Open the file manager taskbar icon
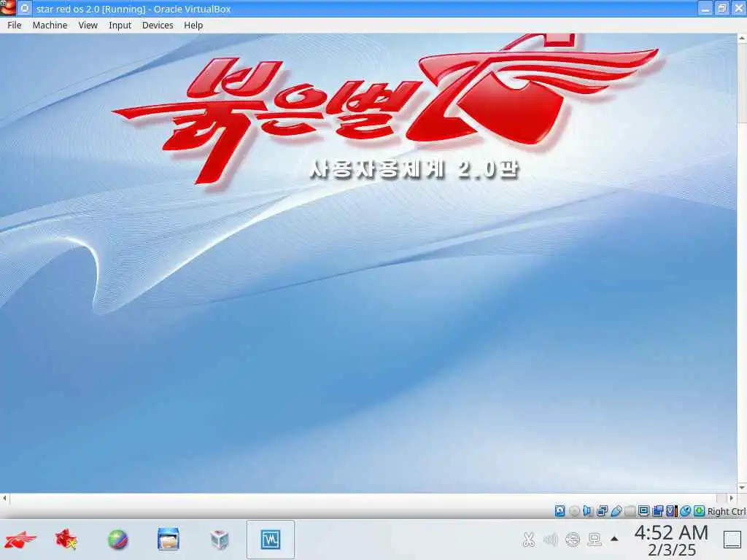Screen dimensions: 747x560 point(169,540)
